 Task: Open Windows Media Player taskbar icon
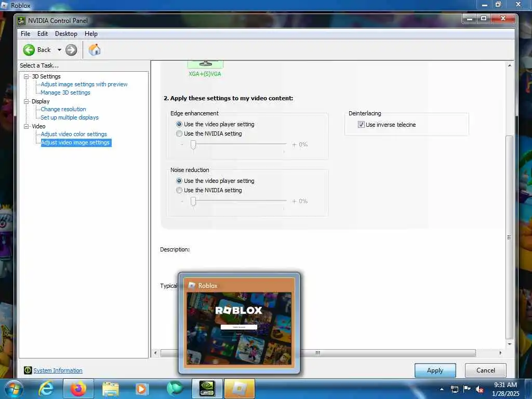[142, 389]
